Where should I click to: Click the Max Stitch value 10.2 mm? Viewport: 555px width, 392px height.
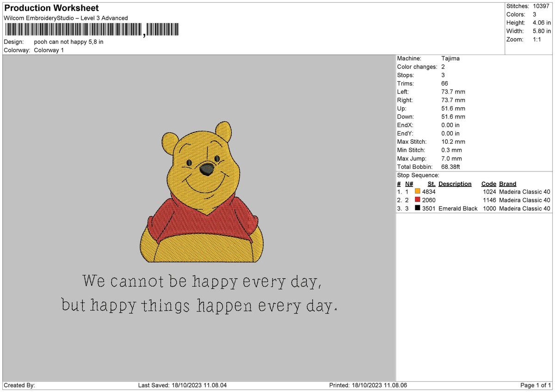453,141
